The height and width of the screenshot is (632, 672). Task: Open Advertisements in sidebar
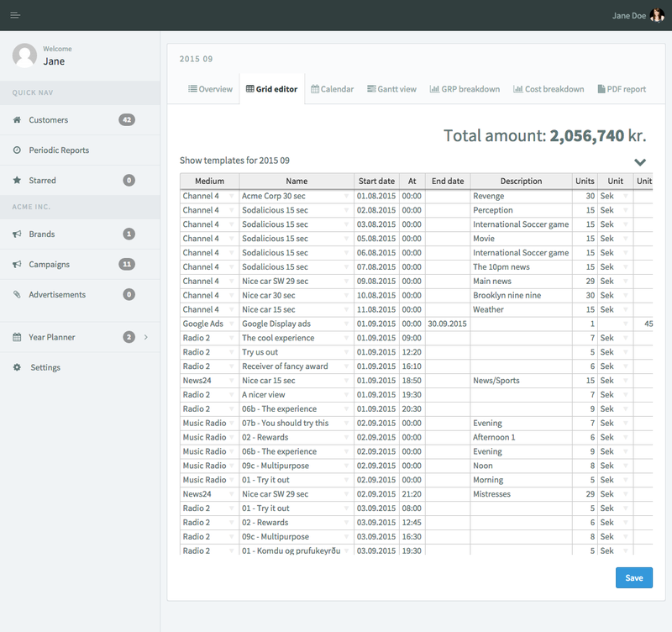pos(80,294)
